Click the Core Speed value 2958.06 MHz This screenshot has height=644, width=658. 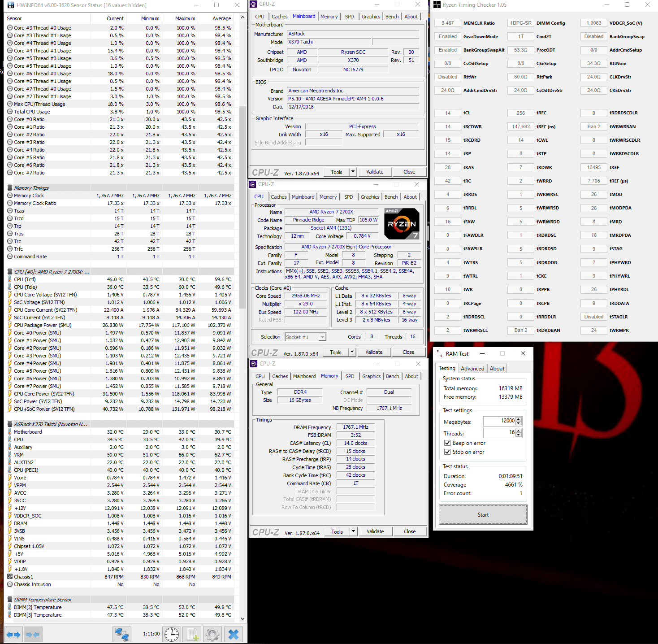point(306,296)
